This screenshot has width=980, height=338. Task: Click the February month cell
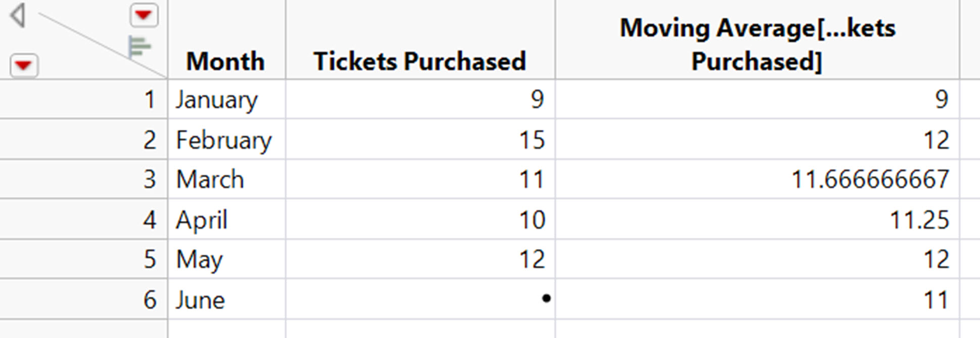[x=226, y=139]
